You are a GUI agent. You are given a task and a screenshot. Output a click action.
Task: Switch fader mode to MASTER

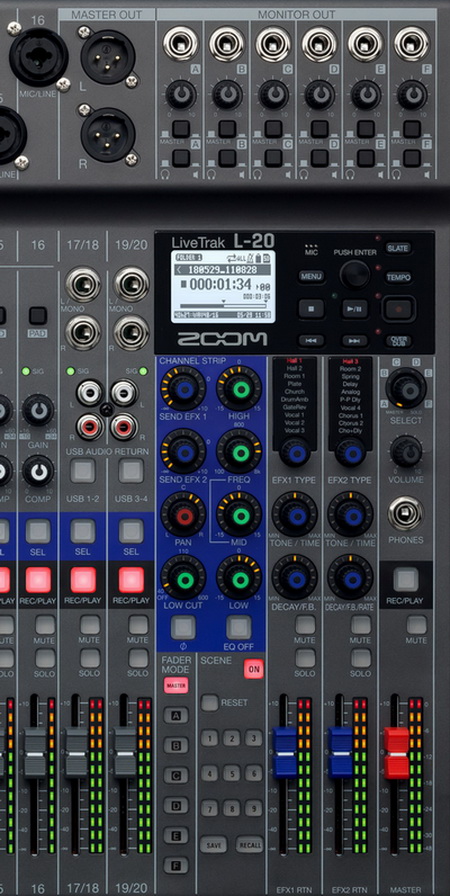point(176,685)
